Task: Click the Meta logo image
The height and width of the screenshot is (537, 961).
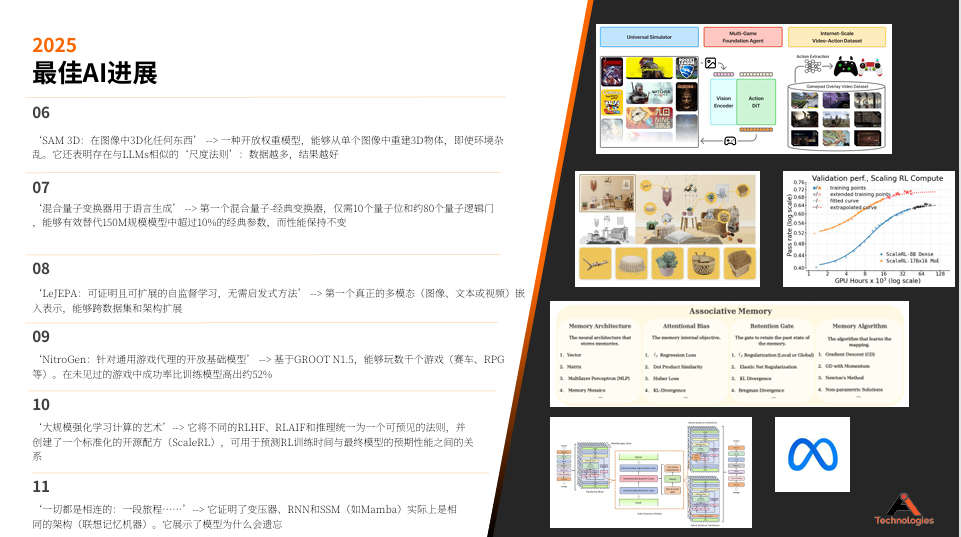Action: [812, 454]
